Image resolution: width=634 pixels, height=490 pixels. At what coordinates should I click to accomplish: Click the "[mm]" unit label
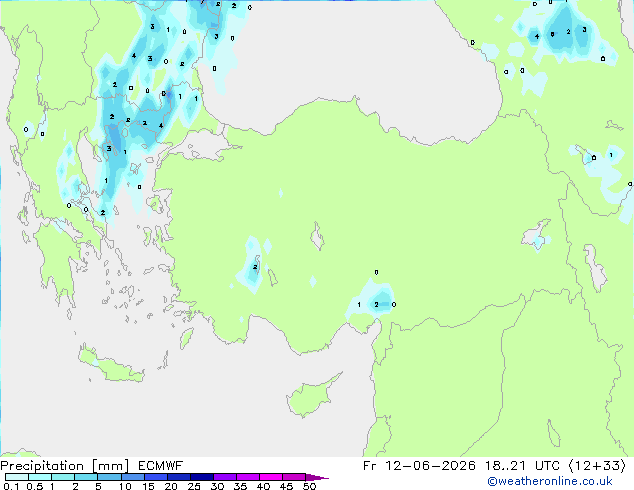click(110, 466)
